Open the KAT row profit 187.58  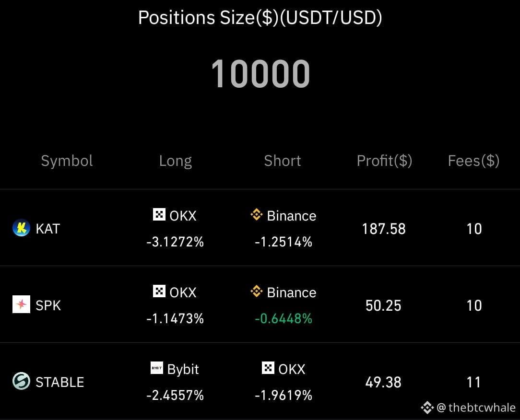click(x=384, y=229)
